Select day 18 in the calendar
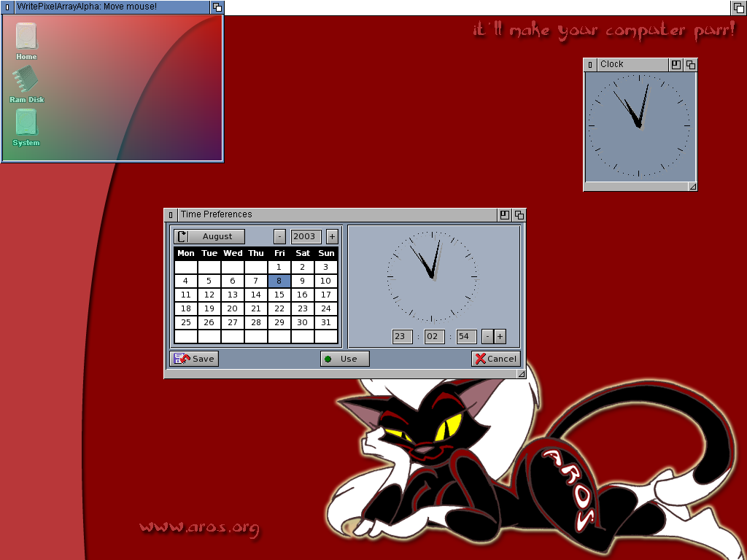747x560 pixels. (186, 308)
